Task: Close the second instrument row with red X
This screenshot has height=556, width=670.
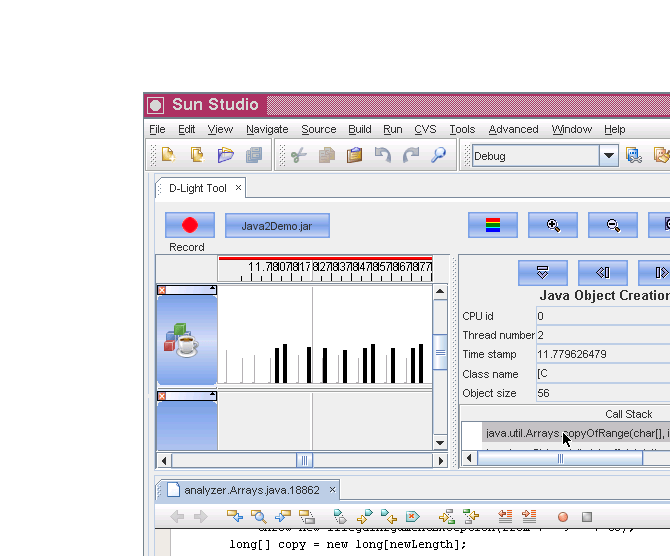Action: [162, 396]
